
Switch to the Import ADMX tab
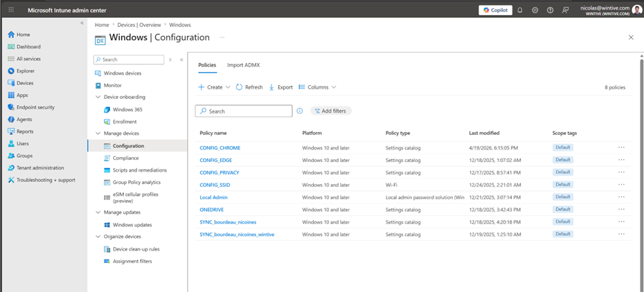[244, 65]
